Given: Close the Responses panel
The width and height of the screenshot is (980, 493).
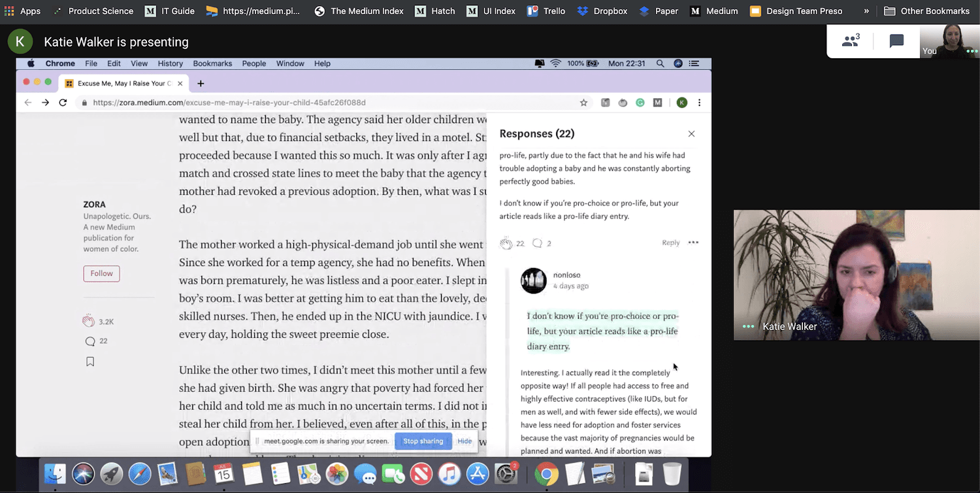Looking at the screenshot, I should tap(691, 134).
